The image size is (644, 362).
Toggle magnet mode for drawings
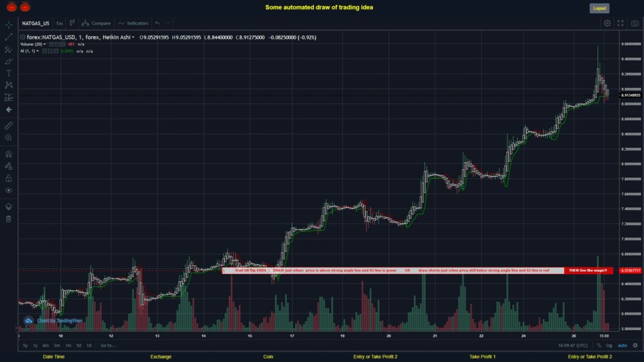click(9, 155)
